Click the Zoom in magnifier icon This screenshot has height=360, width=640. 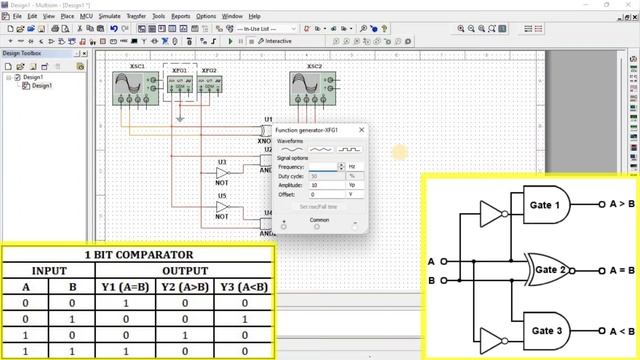click(461, 29)
